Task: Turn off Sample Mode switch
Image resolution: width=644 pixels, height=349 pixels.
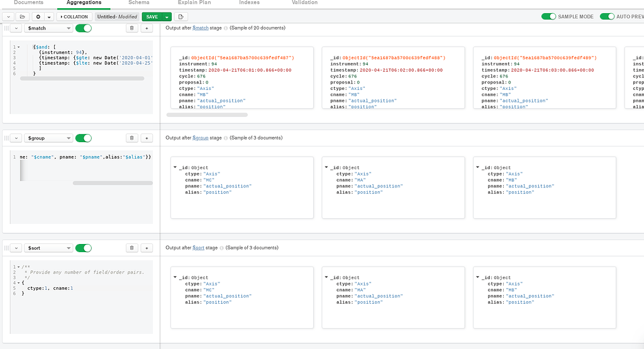Action: tap(548, 17)
